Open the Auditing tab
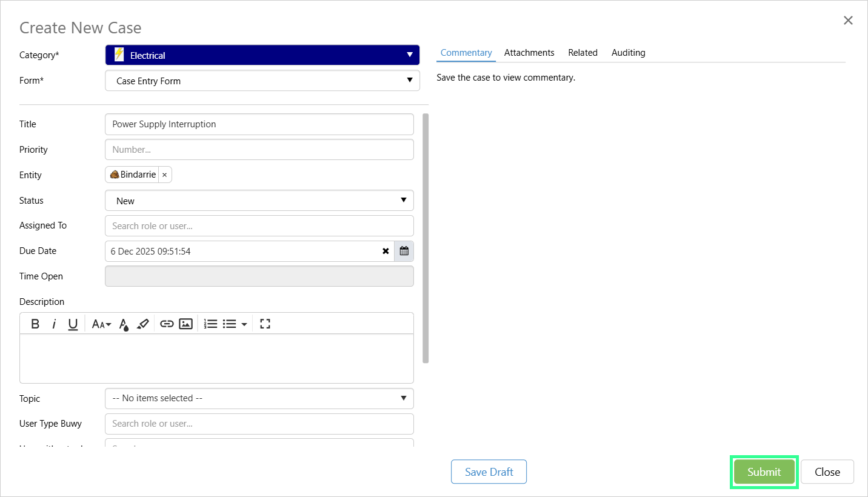 click(x=628, y=53)
